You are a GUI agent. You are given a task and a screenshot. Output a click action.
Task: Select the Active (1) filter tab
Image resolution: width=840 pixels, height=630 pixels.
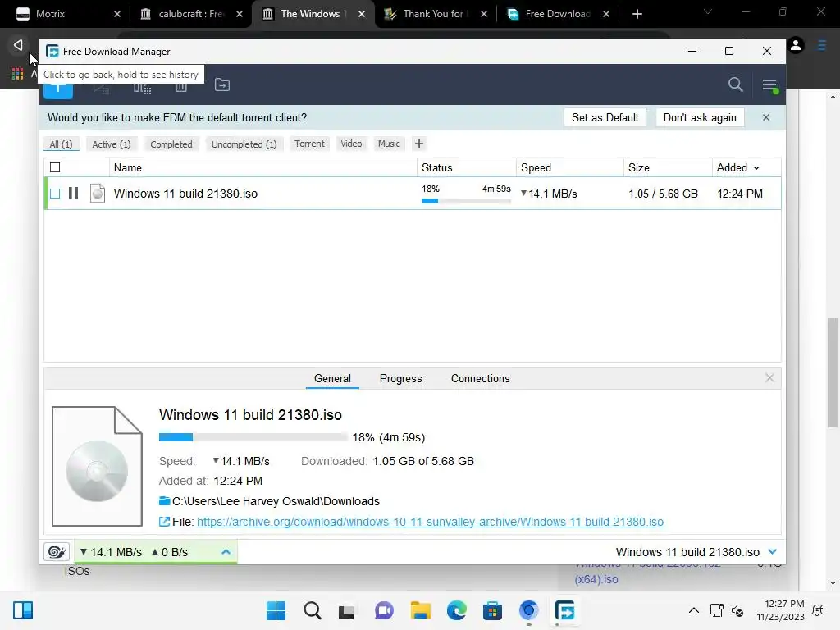[x=112, y=144]
